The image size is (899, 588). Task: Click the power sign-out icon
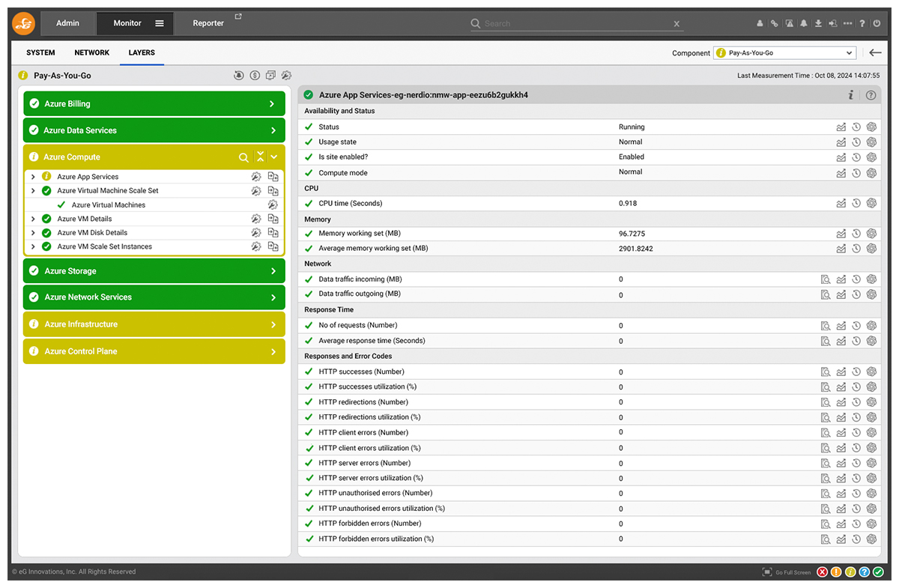click(877, 23)
